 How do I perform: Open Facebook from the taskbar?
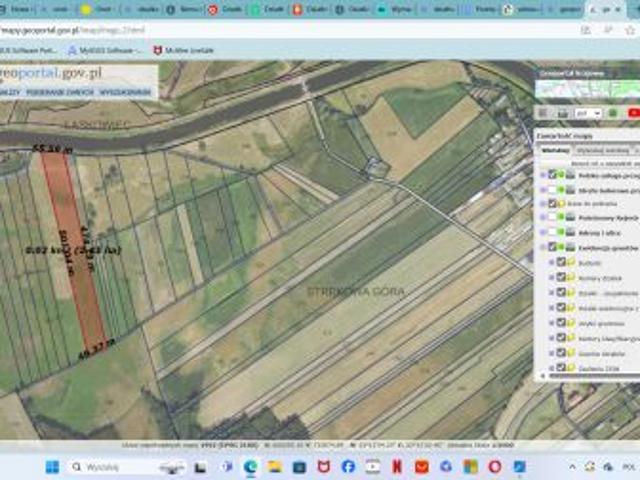(x=348, y=467)
